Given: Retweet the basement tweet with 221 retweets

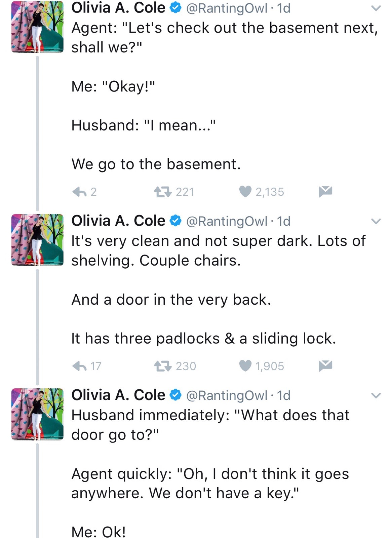Looking at the screenshot, I should [163, 192].
